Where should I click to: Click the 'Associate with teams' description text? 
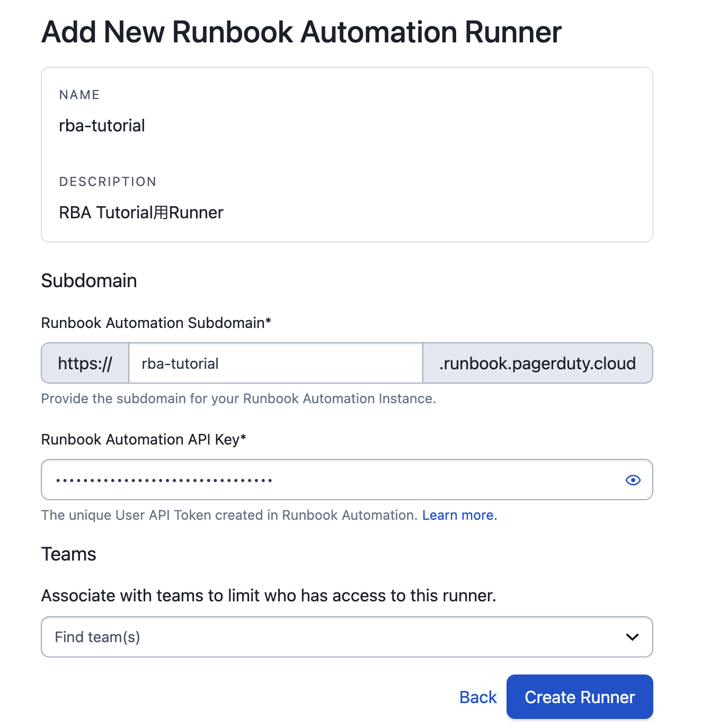269,596
